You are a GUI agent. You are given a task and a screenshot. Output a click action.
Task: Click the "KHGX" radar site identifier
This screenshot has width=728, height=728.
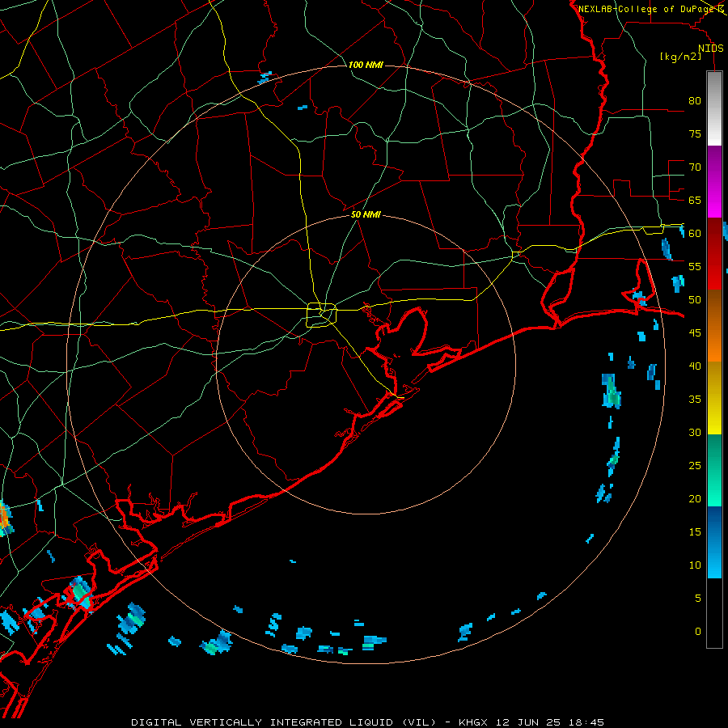475,722
